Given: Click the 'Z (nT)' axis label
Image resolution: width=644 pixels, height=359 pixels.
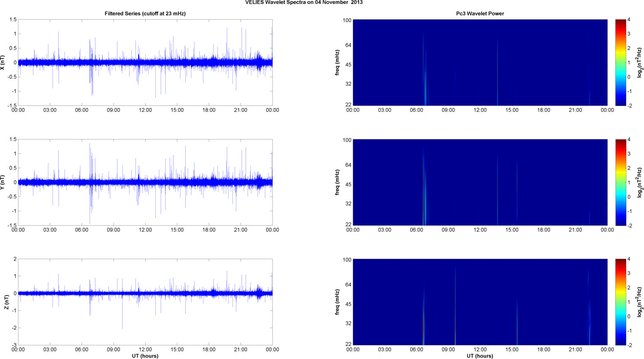Looking at the screenshot, I should tap(6, 302).
